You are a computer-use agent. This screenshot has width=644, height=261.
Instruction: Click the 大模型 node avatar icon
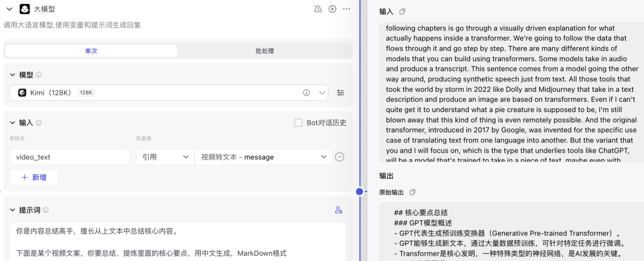pyautogui.click(x=24, y=9)
